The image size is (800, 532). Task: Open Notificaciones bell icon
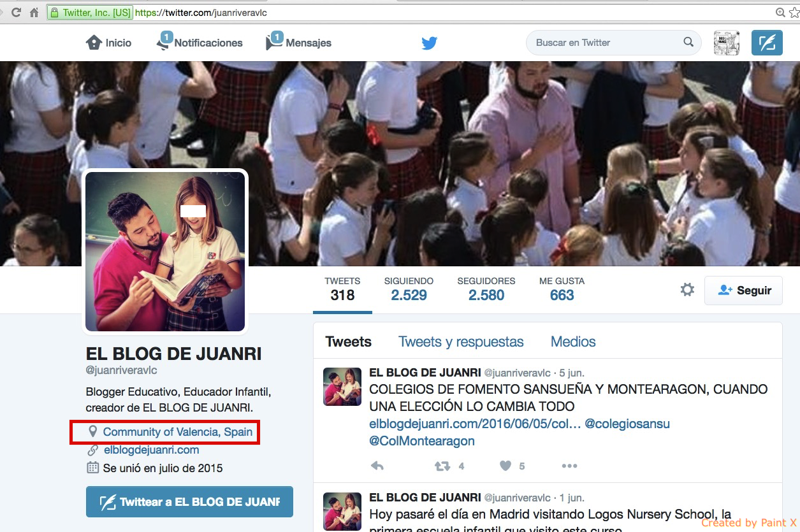163,43
